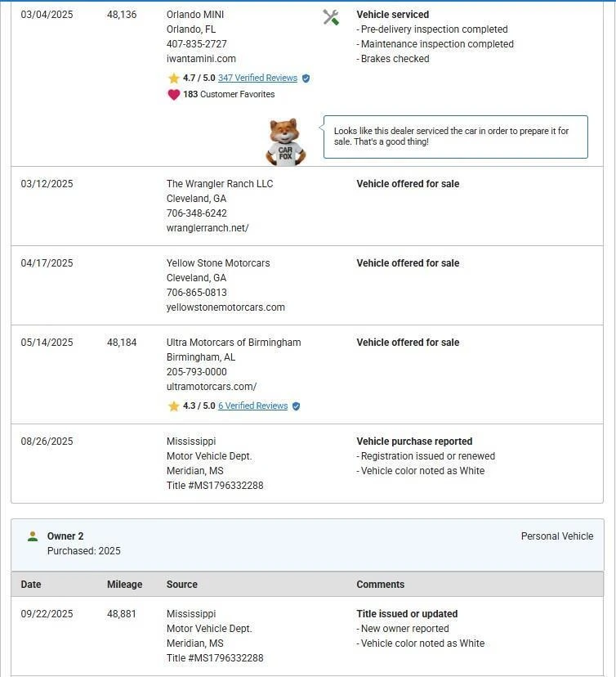Viewport: 616px width, 677px height.
Task: Click the Mileage column header
Action: [124, 585]
